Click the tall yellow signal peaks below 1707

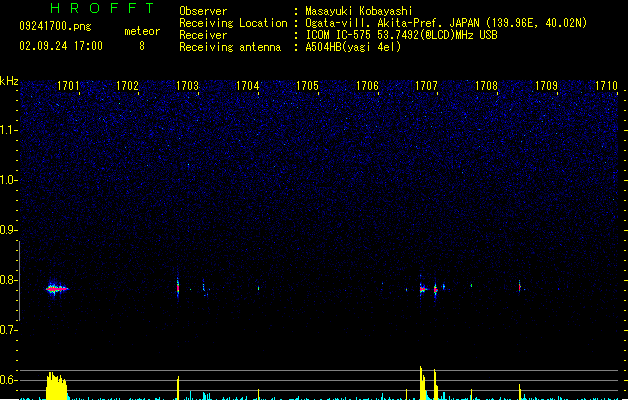pos(428,383)
